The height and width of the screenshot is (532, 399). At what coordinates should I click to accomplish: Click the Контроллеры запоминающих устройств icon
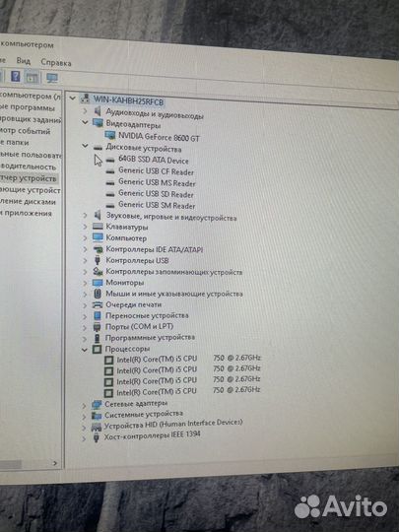(x=98, y=271)
